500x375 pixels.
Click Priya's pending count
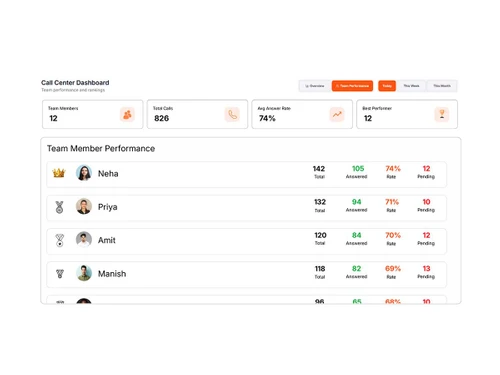coord(426,202)
